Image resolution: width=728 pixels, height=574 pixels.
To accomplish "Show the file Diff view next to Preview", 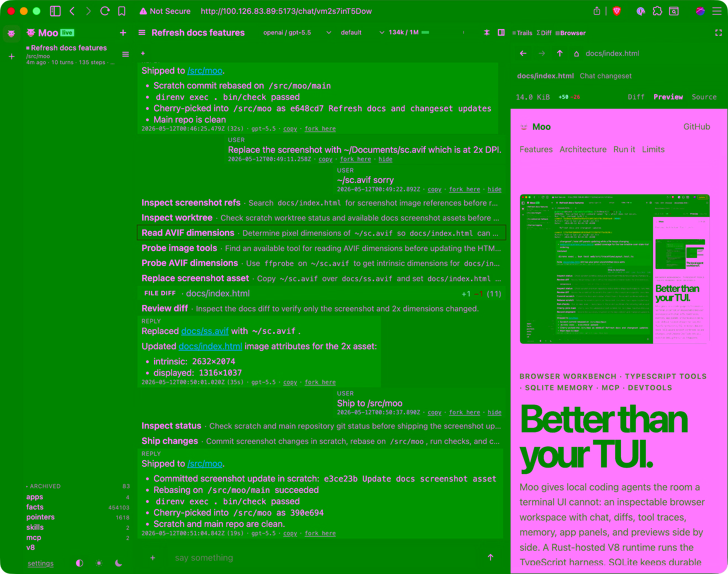I will click(636, 97).
